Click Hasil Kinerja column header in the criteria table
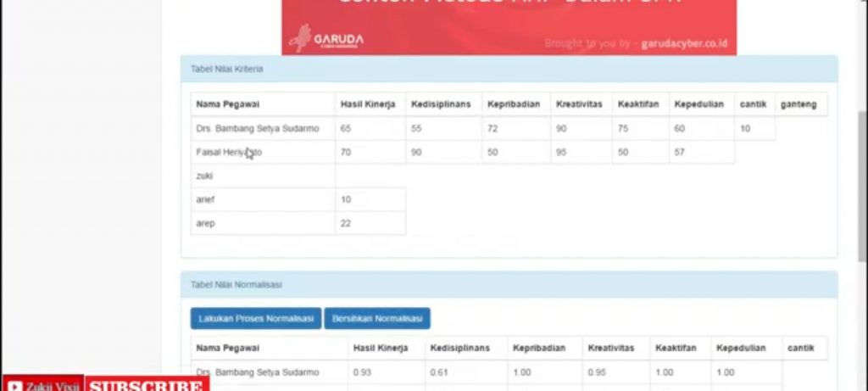The width and height of the screenshot is (868, 391). click(367, 104)
